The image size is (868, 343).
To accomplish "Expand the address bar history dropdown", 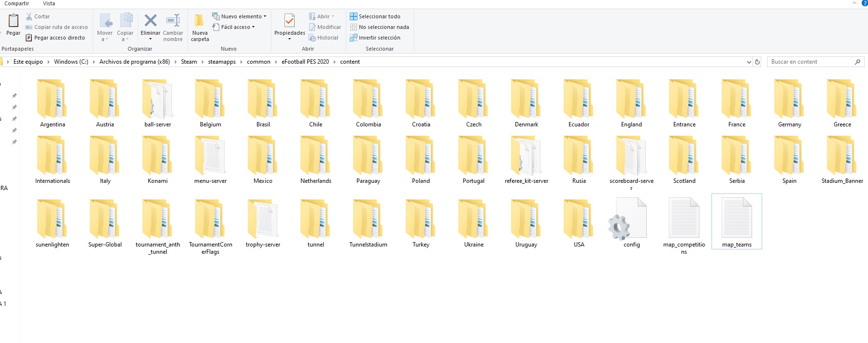I will click(x=749, y=62).
